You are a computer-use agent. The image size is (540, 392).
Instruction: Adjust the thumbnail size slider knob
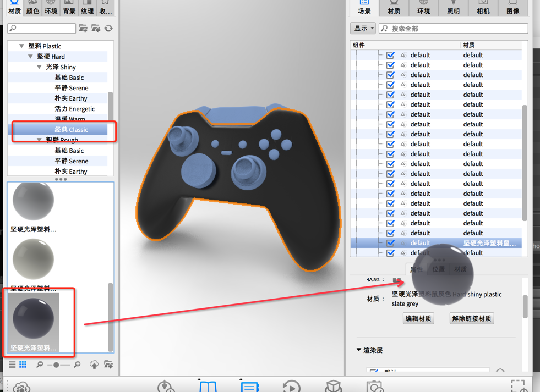click(x=56, y=365)
